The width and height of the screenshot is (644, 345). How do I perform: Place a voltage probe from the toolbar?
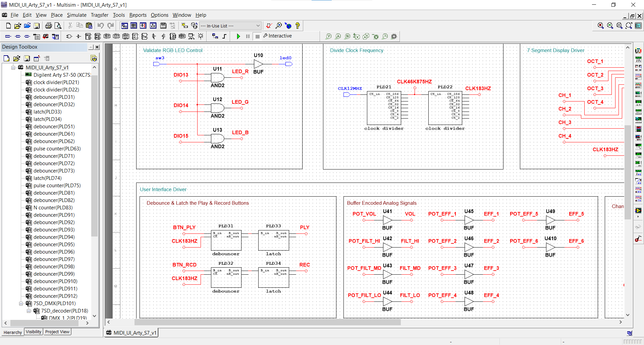click(x=329, y=36)
